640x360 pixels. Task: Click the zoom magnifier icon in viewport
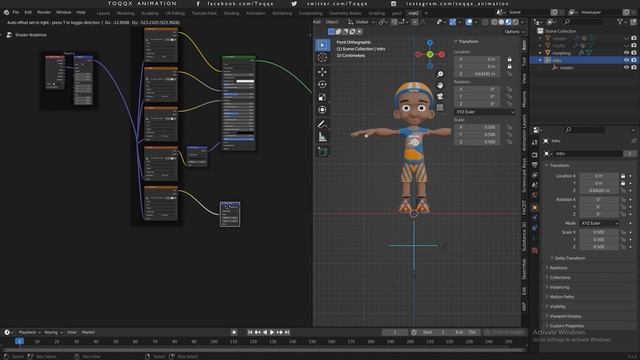click(440, 74)
